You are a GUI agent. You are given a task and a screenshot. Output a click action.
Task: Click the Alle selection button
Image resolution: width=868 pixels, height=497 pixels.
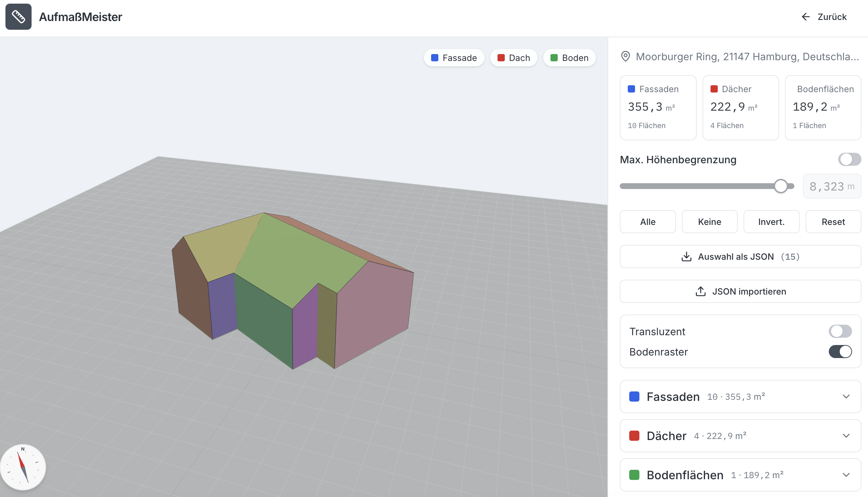[648, 222]
